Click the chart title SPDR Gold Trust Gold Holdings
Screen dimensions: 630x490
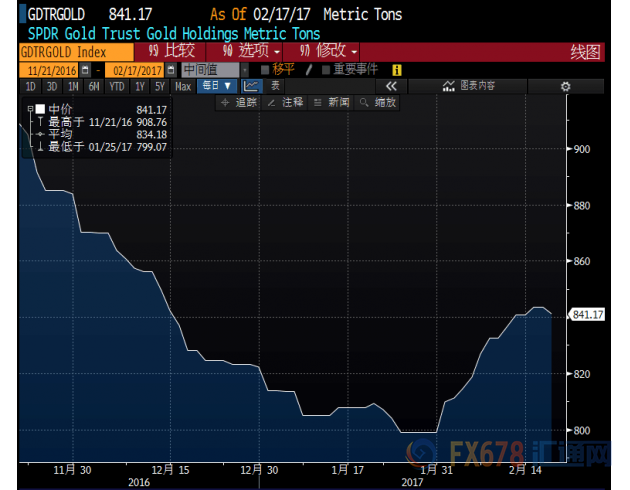click(x=174, y=34)
